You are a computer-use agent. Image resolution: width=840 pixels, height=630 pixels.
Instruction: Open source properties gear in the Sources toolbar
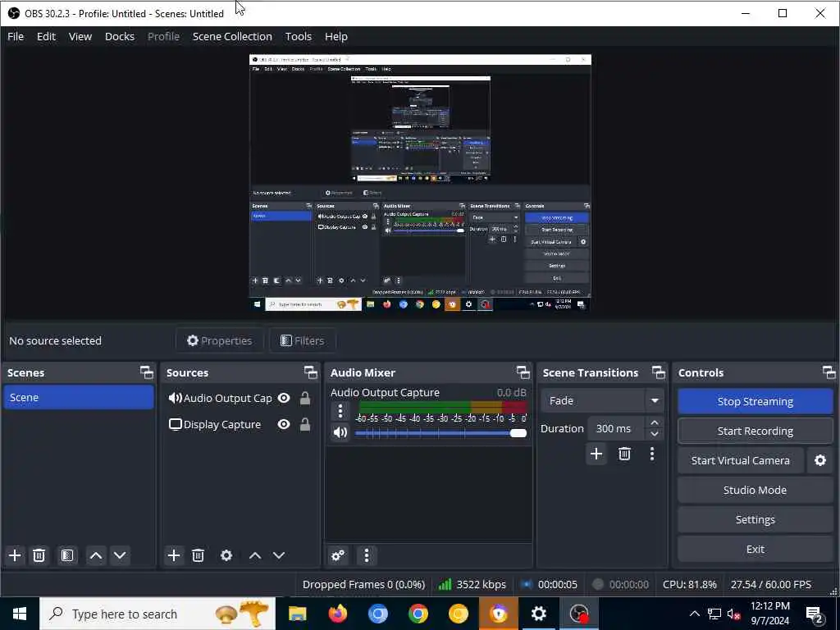point(226,555)
